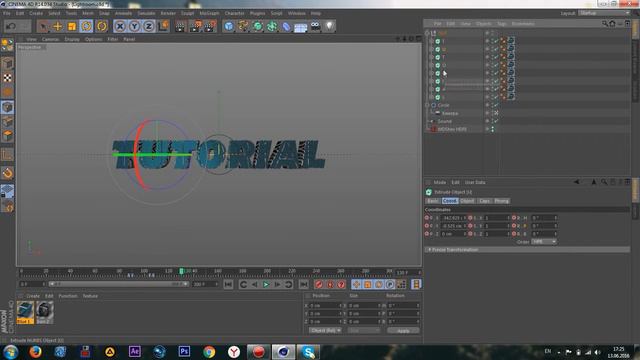Screen dimensions: 640x360
Task: Switch to the Caps tab
Action: tap(484, 201)
